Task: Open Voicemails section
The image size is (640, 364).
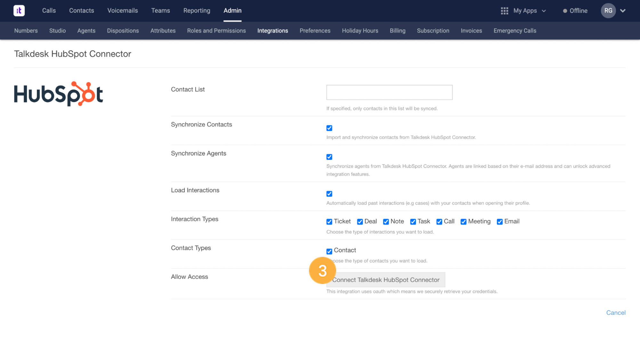Action: 123,11
